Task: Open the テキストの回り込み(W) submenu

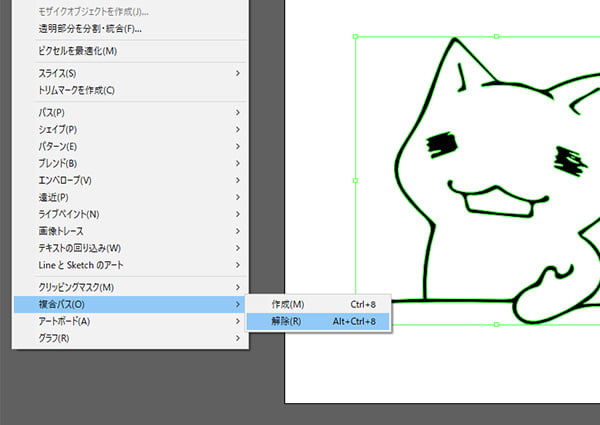Action: pyautogui.click(x=79, y=248)
